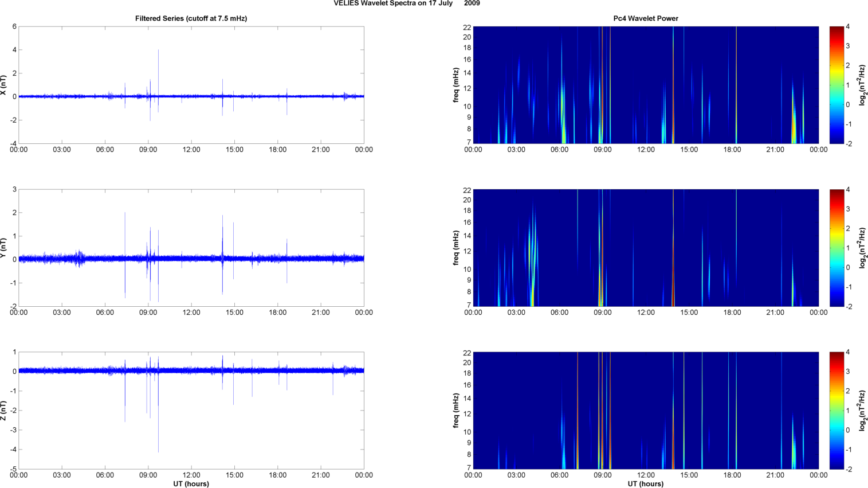This screenshot has width=868, height=488.
Task: Click the top wavelet plot's freq (mHz) label
Action: click(x=456, y=85)
